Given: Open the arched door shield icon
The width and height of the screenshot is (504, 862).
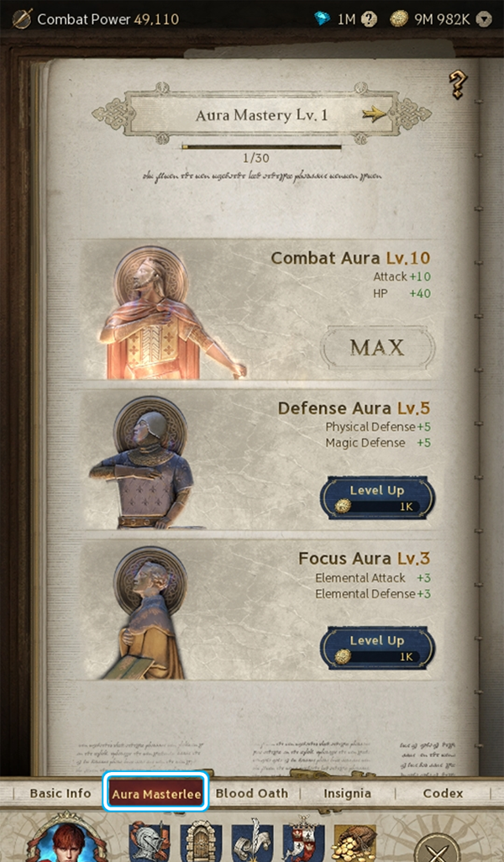Looking at the screenshot, I should tap(202, 842).
